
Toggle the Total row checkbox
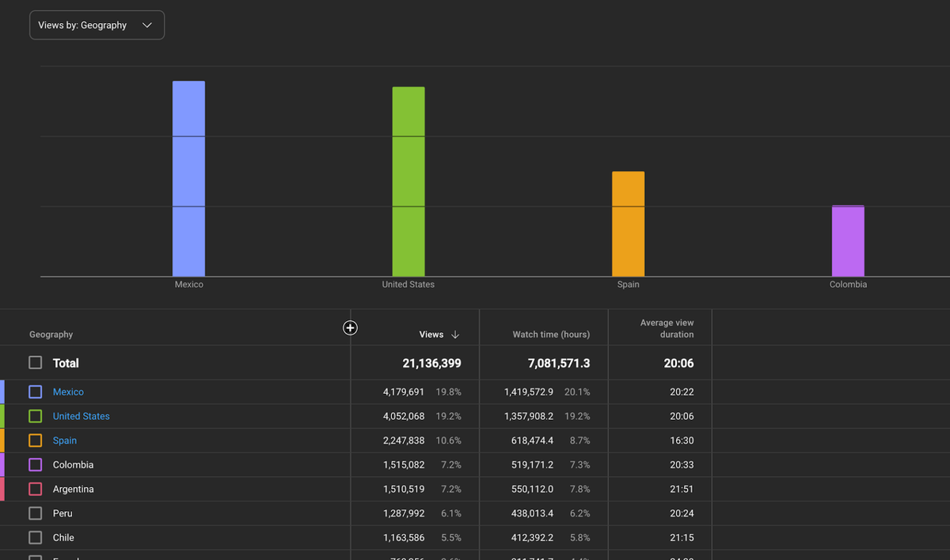(35, 362)
